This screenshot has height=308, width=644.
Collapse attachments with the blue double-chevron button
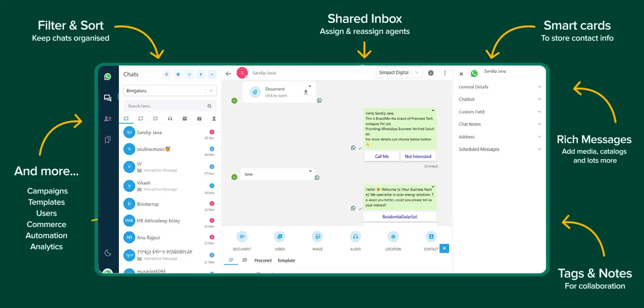point(444,248)
